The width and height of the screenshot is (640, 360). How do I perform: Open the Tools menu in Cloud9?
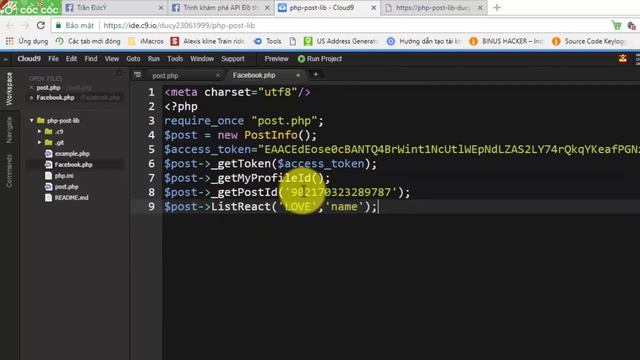[x=175, y=59]
